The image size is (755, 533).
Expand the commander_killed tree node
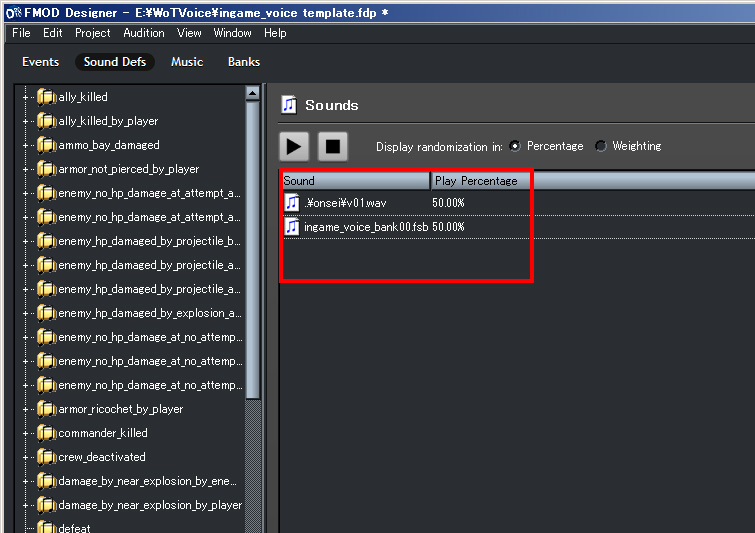point(26,433)
